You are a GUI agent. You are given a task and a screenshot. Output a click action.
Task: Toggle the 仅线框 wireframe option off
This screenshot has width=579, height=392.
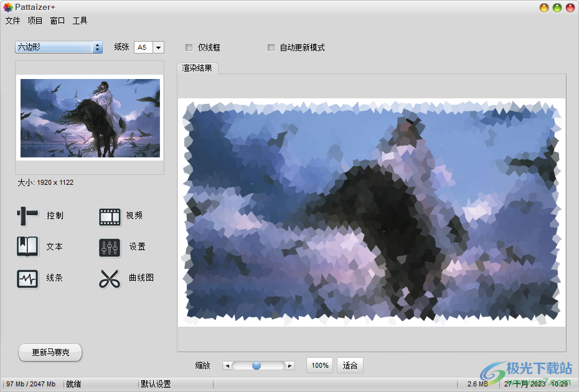pyautogui.click(x=189, y=47)
